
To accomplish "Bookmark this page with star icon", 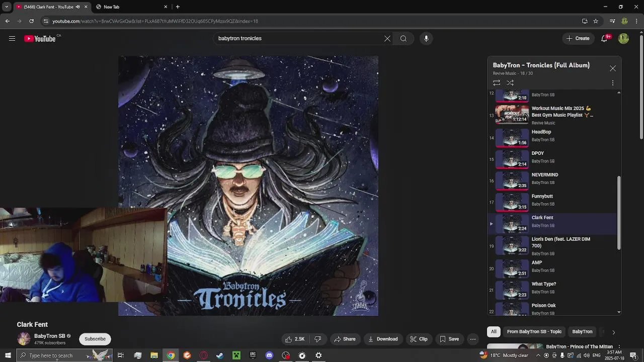I will (x=596, y=21).
